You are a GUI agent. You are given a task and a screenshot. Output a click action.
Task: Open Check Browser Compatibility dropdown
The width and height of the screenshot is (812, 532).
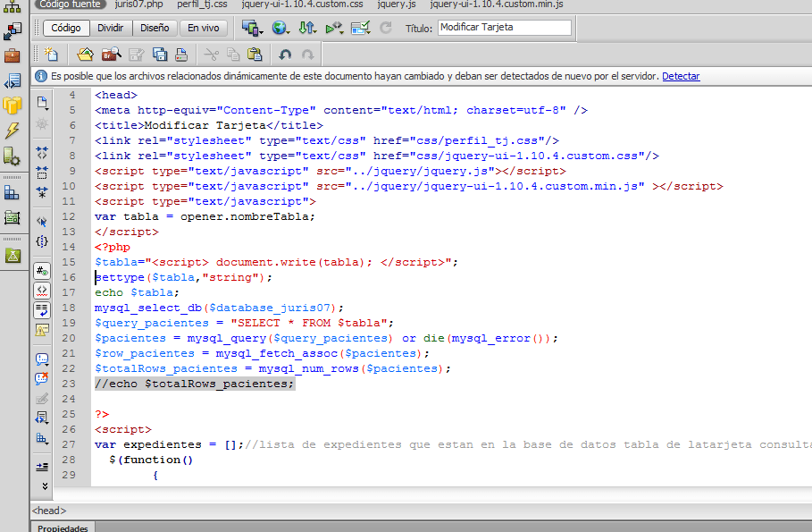pos(360,28)
